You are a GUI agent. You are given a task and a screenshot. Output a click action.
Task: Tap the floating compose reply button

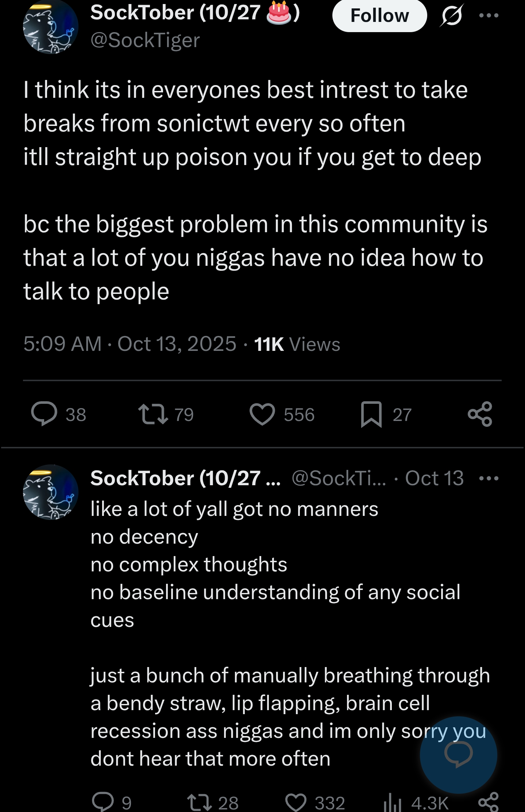[458, 755]
